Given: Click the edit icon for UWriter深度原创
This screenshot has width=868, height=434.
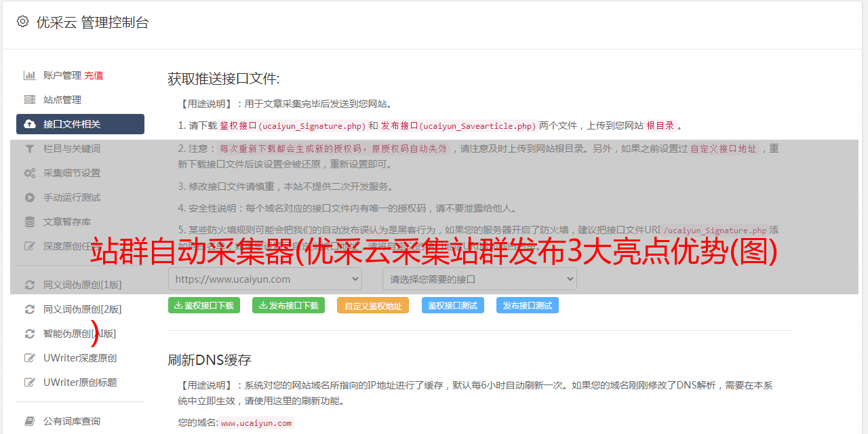Looking at the screenshot, I should click(x=30, y=358).
